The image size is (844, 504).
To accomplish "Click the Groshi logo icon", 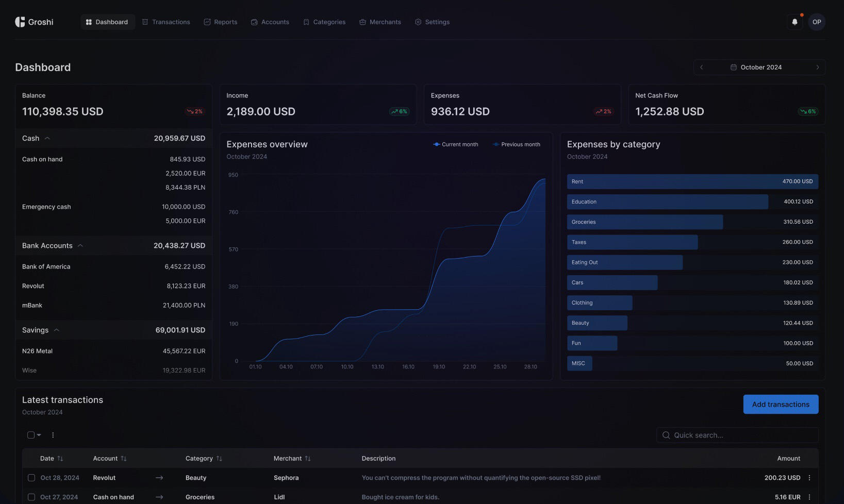I will [20, 22].
